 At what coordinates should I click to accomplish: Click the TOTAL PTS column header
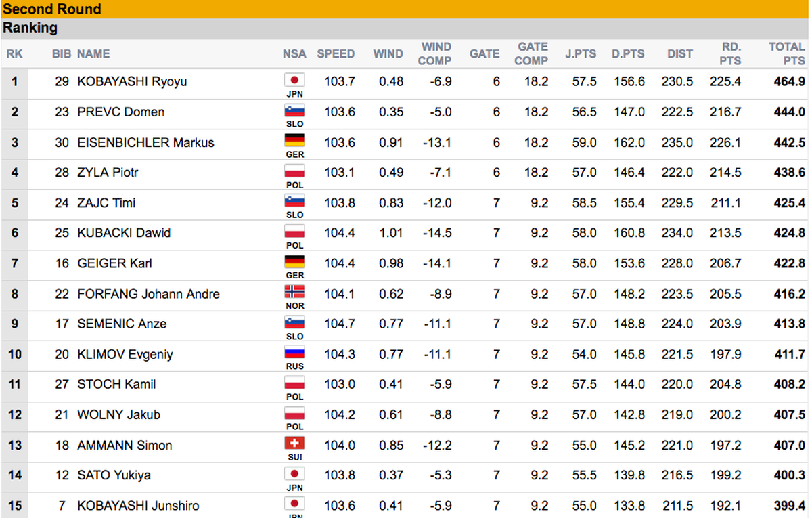tap(786, 53)
